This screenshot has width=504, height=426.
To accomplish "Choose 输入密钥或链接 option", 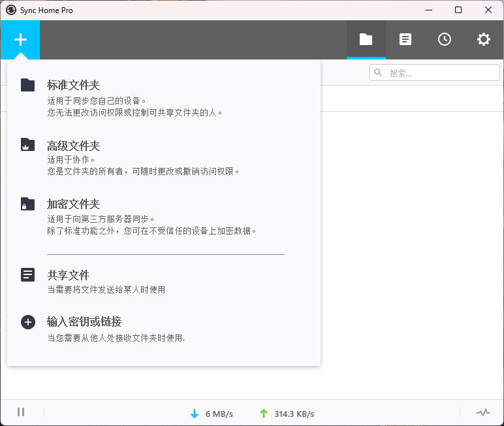I will 84,321.
